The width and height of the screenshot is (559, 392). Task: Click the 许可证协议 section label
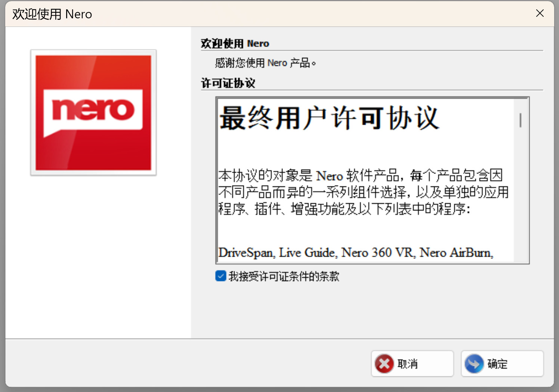tap(228, 83)
